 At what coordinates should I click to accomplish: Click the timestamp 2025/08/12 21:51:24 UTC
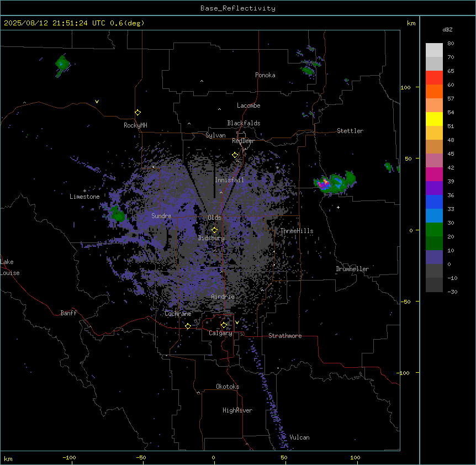point(55,23)
